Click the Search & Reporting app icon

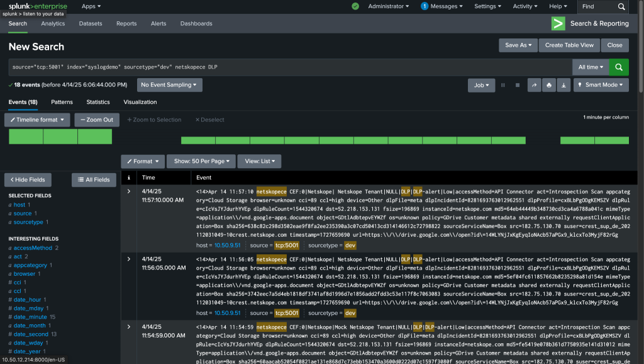[x=558, y=23]
